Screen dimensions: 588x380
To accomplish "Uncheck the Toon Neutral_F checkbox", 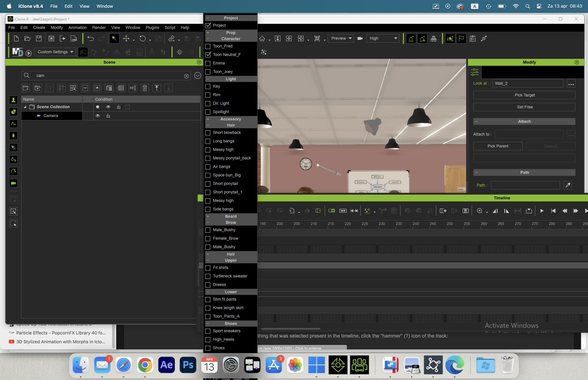I will point(208,55).
